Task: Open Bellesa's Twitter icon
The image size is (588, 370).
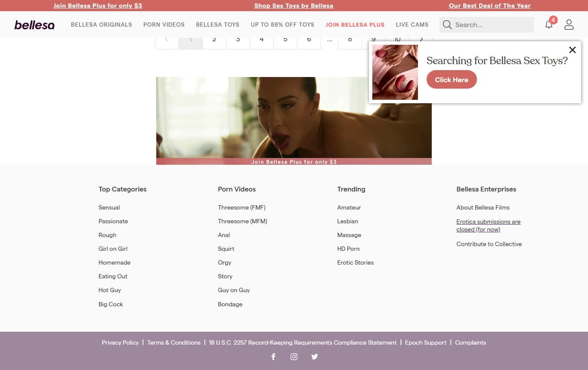Action: point(315,357)
